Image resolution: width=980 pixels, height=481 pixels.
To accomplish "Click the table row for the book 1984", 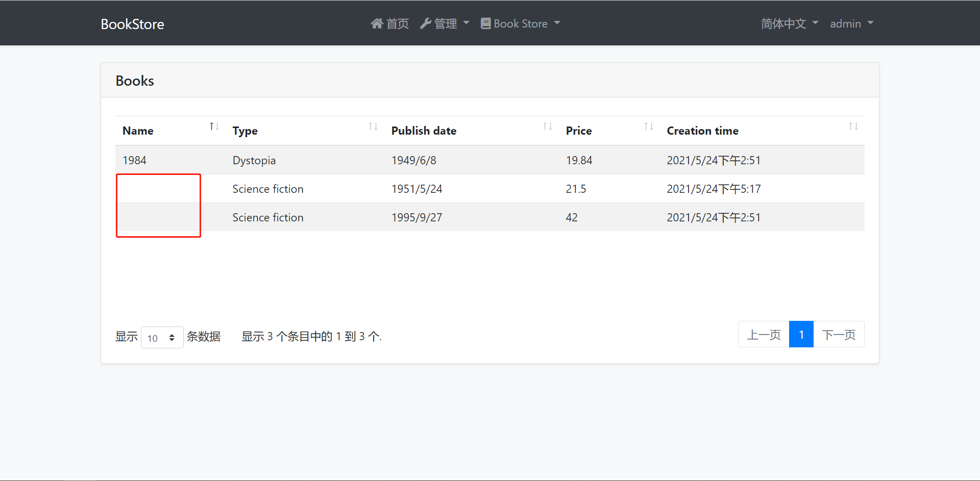I will [357, 160].
